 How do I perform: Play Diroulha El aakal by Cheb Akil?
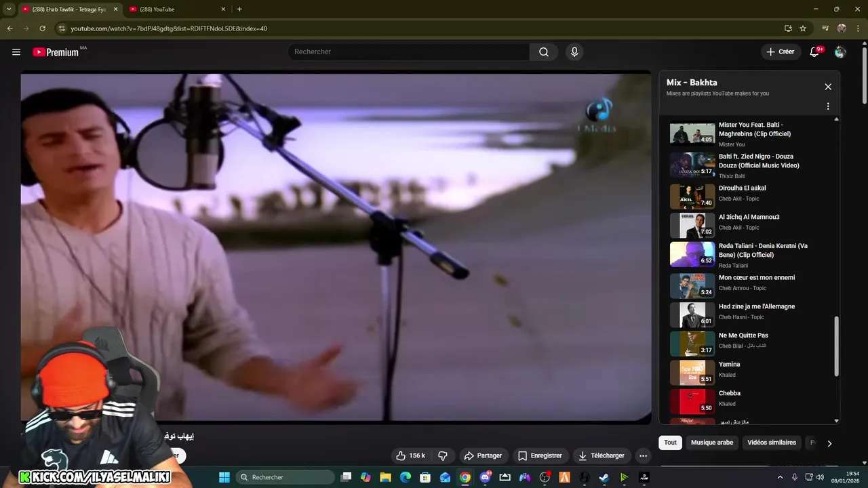click(749, 196)
